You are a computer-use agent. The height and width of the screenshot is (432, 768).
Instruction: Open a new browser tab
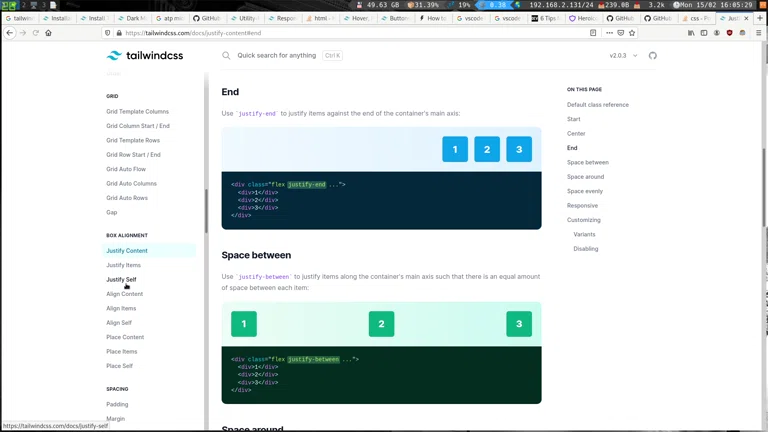click(760, 18)
